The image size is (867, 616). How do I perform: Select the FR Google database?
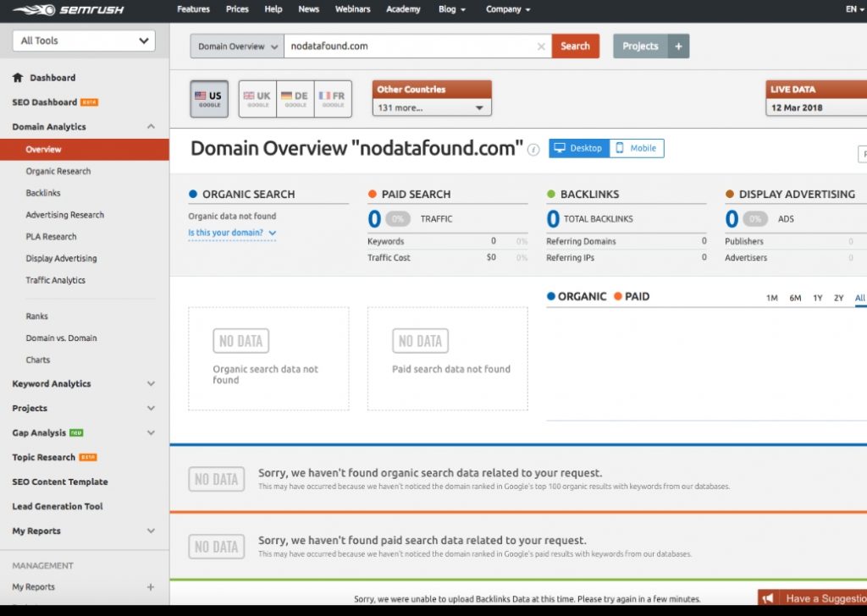[x=333, y=99]
